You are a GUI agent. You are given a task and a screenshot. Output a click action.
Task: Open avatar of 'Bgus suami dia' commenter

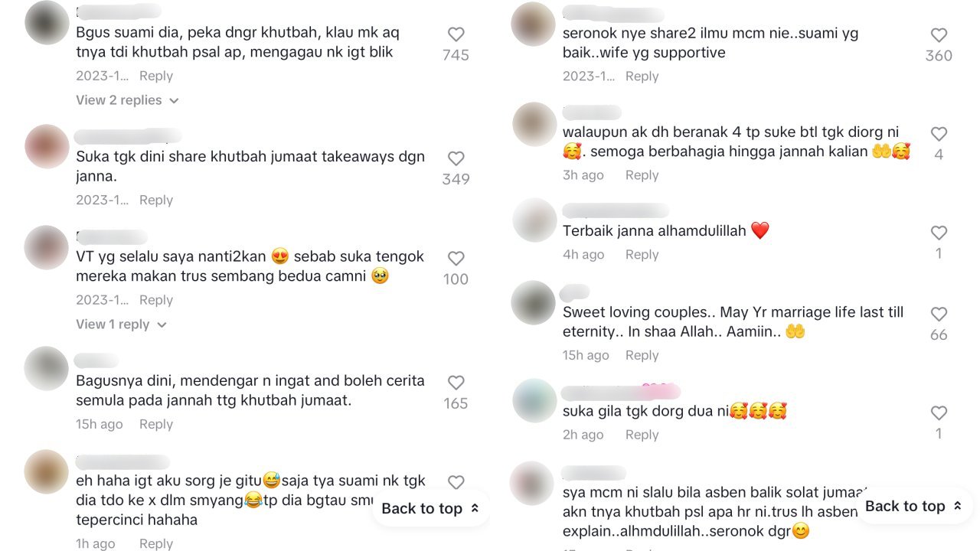coord(47,23)
